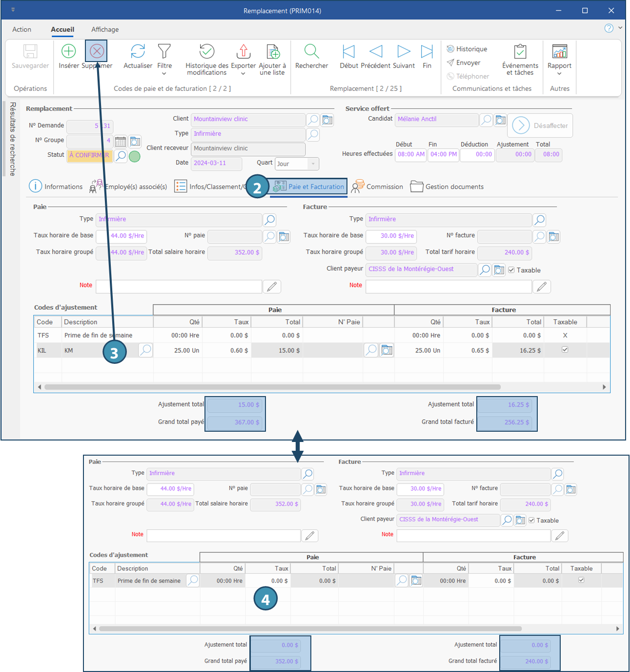Open Historique des modifications
This screenshot has height=672, width=630.
207,51
